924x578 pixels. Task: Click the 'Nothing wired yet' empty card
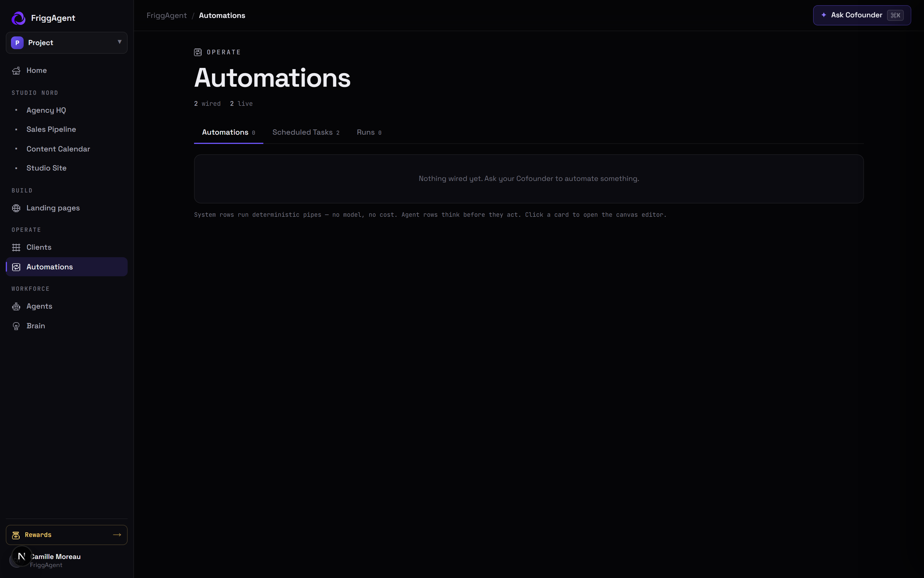point(529,179)
